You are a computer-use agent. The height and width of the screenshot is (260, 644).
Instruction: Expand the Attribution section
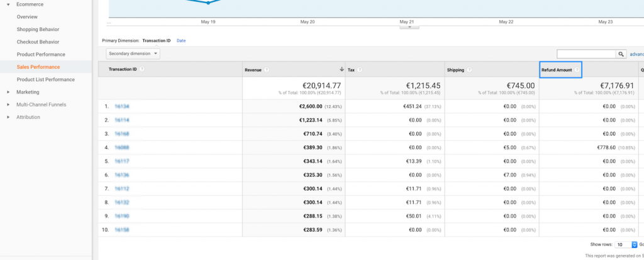pos(8,117)
